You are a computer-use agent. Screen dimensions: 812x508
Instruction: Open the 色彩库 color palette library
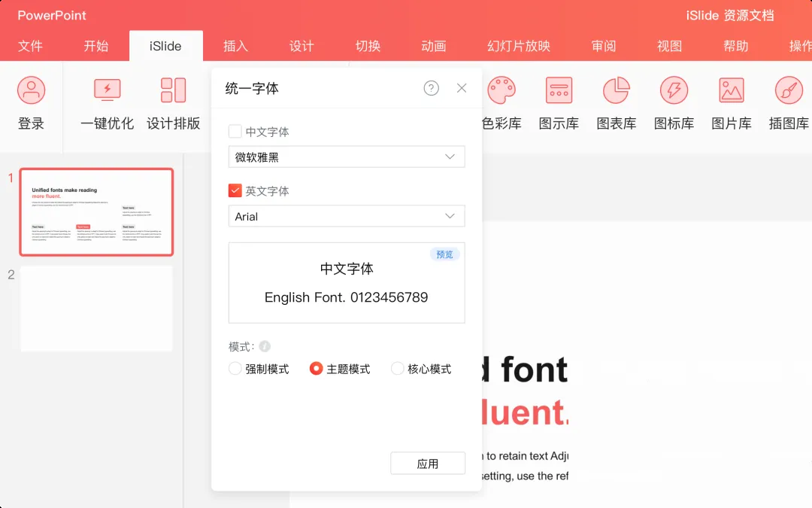click(501, 103)
